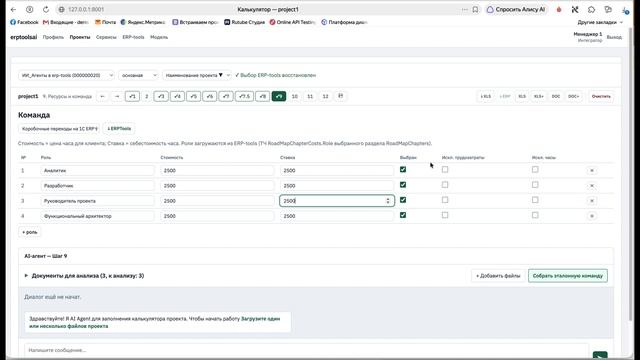Bookmark this page using the bookmark icon
The height and width of the screenshot is (360, 640).
[x=475, y=9]
